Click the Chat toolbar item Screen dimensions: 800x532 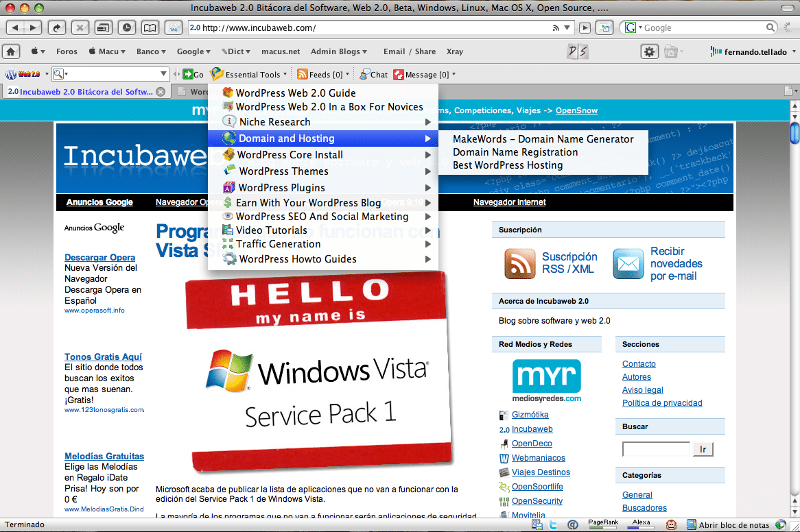(x=373, y=75)
